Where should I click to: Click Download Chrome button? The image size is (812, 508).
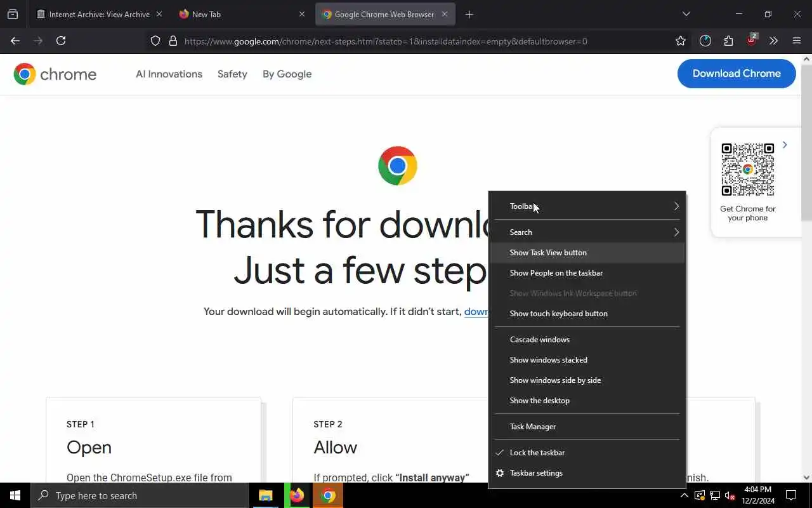pyautogui.click(x=737, y=74)
